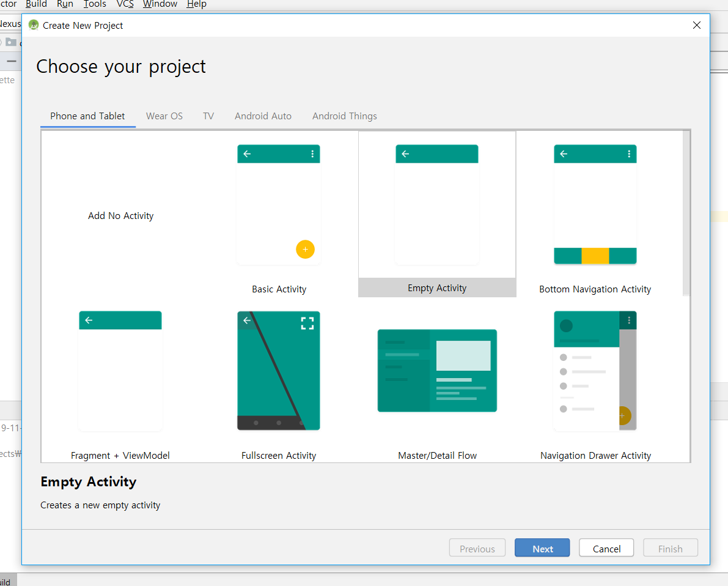
Task: Click the folder icon in main window toolbar
Action: 11,42
